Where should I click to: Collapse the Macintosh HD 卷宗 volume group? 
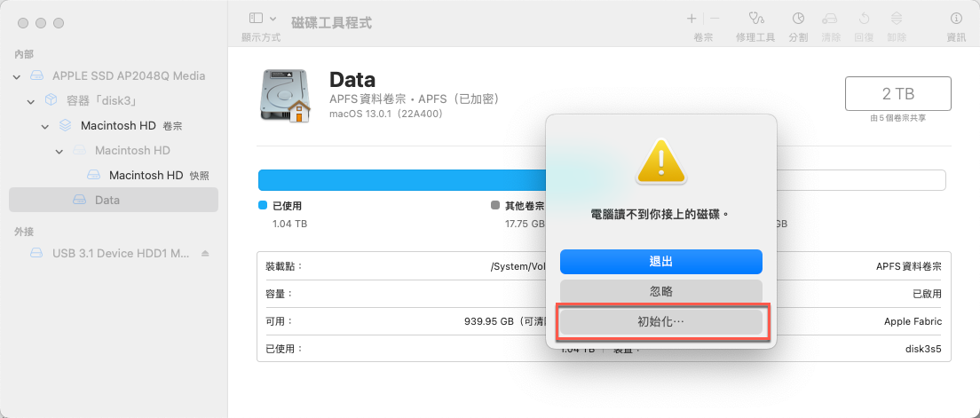[45, 126]
